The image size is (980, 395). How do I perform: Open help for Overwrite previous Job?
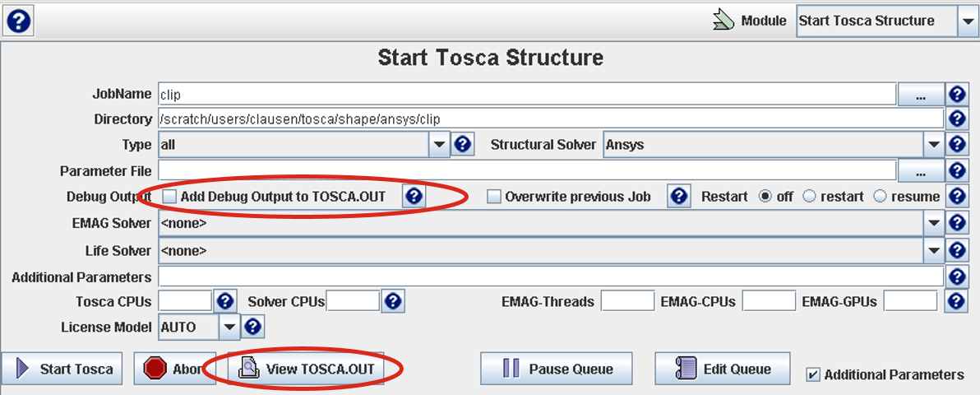coord(678,197)
